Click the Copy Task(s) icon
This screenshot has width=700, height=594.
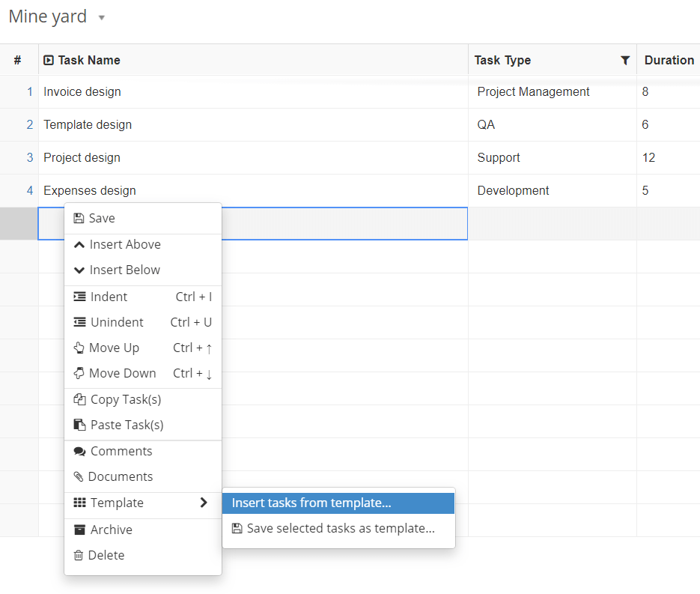click(x=79, y=399)
